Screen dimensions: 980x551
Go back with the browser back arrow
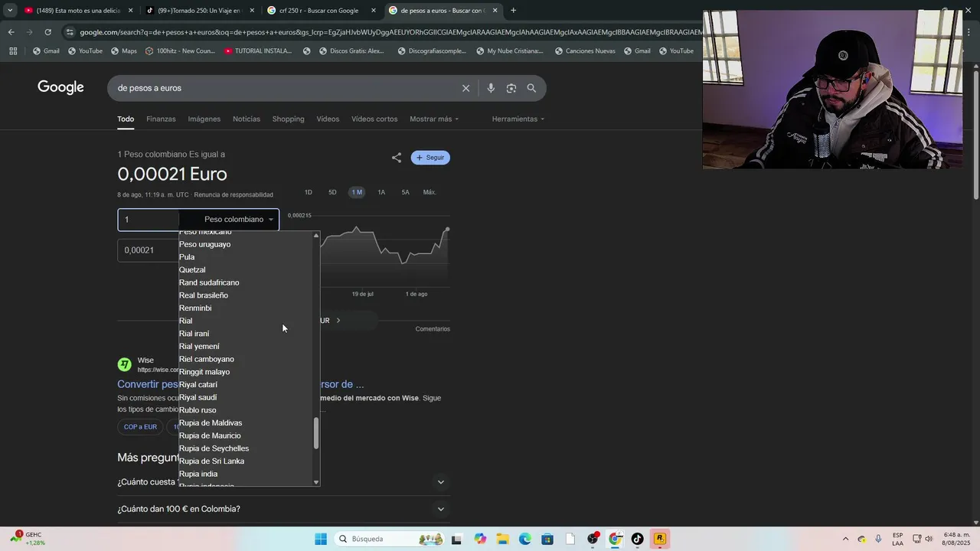(x=11, y=32)
